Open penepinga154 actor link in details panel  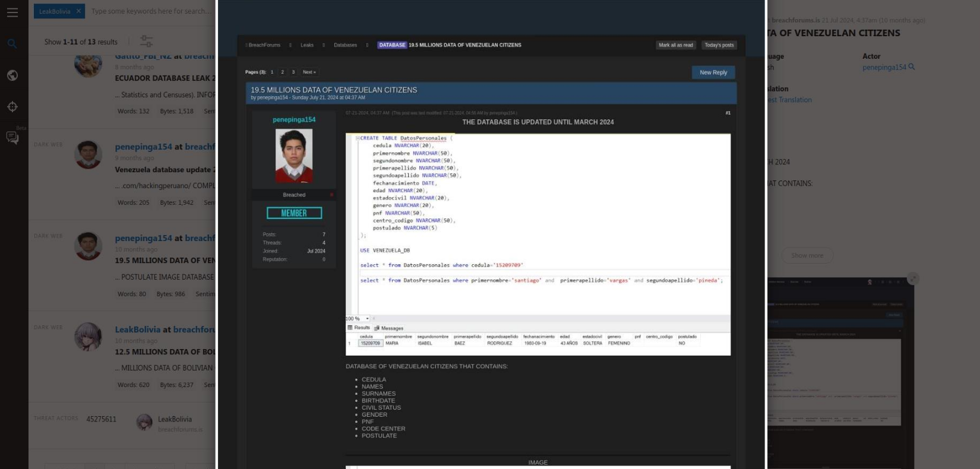coord(884,68)
